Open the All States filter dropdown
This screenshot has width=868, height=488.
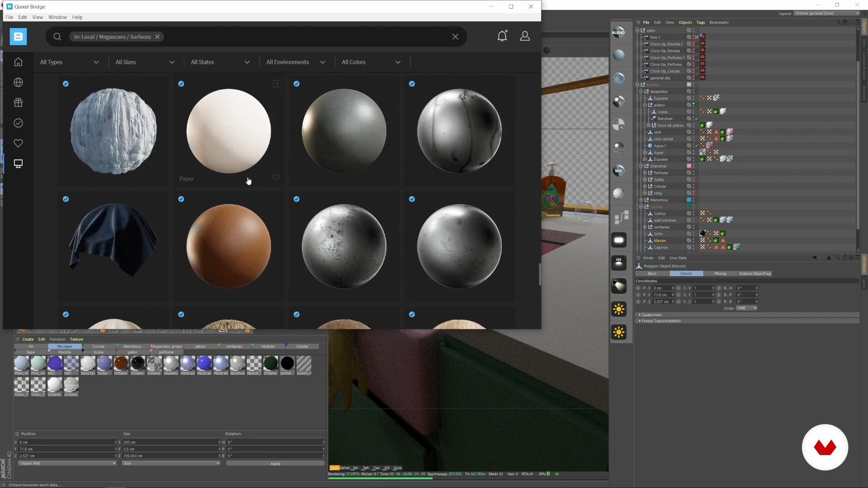(x=220, y=62)
